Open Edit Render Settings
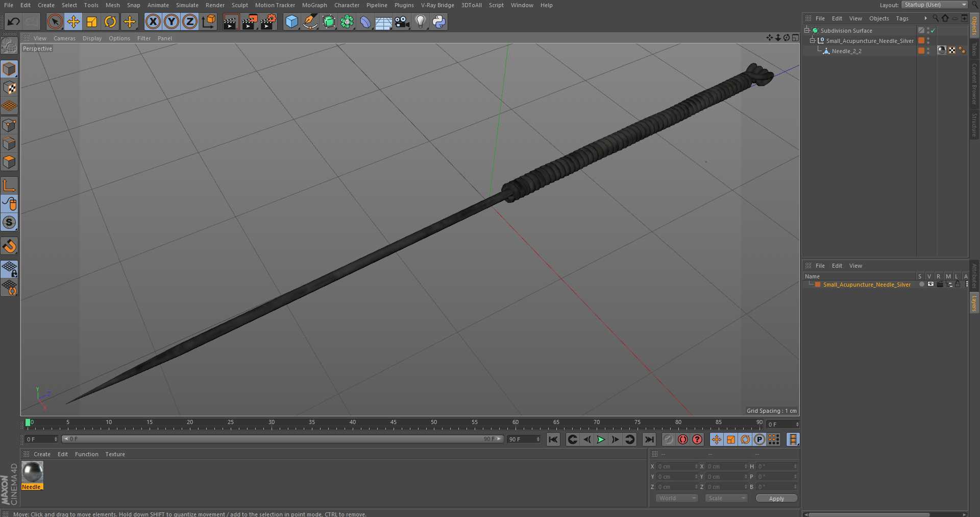 click(x=268, y=21)
